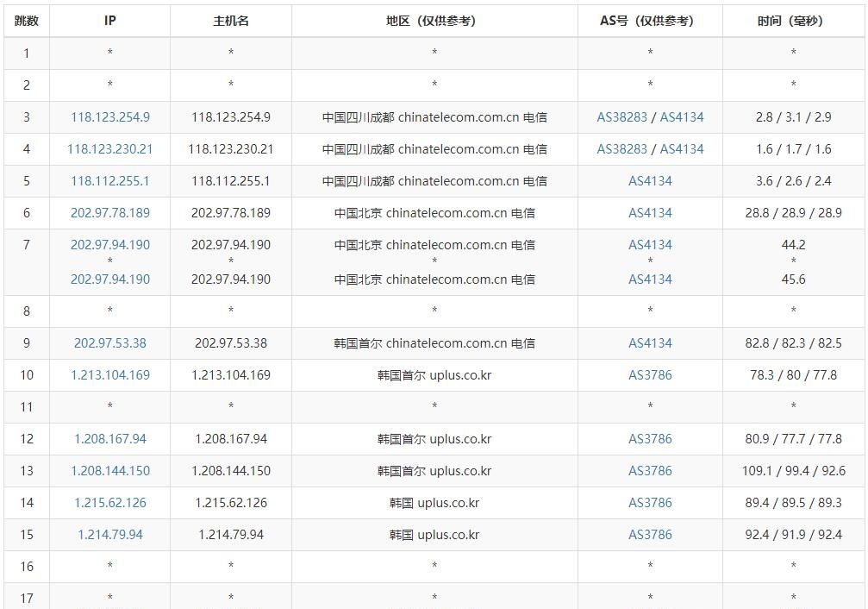Click the 118.123.254.9 hostname cell in 主机名 column
The image size is (868, 609).
tap(231, 117)
